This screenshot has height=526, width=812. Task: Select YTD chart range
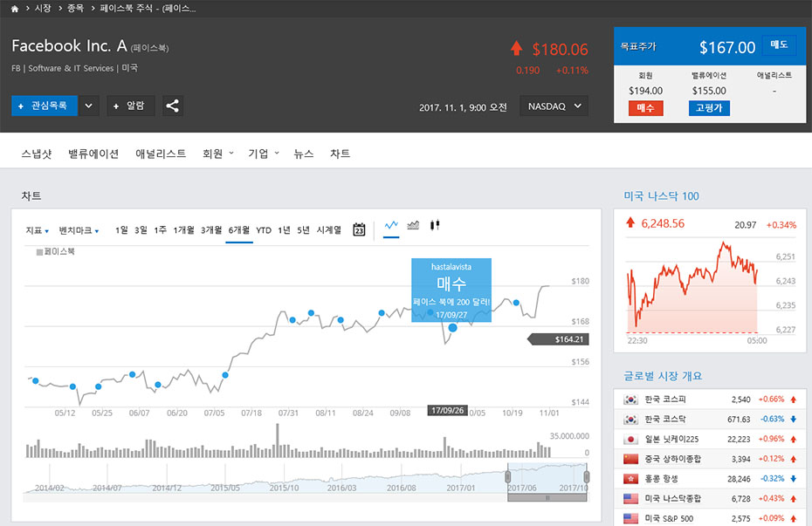tap(264, 230)
